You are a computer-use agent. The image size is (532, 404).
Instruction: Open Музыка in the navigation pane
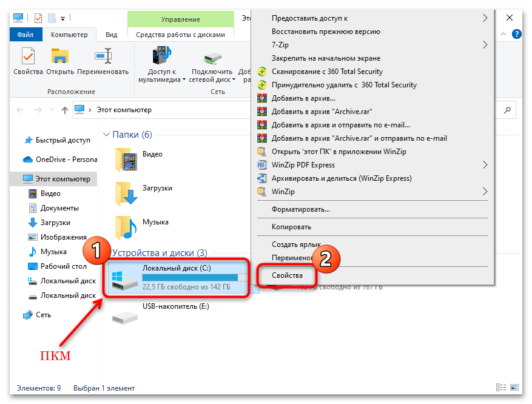[x=47, y=252]
